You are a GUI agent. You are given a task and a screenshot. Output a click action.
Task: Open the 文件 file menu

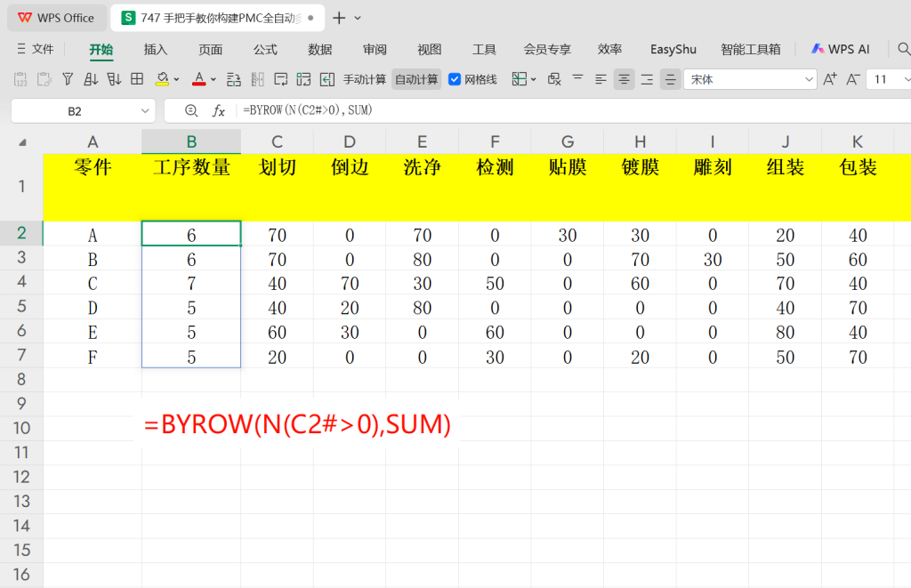point(43,50)
